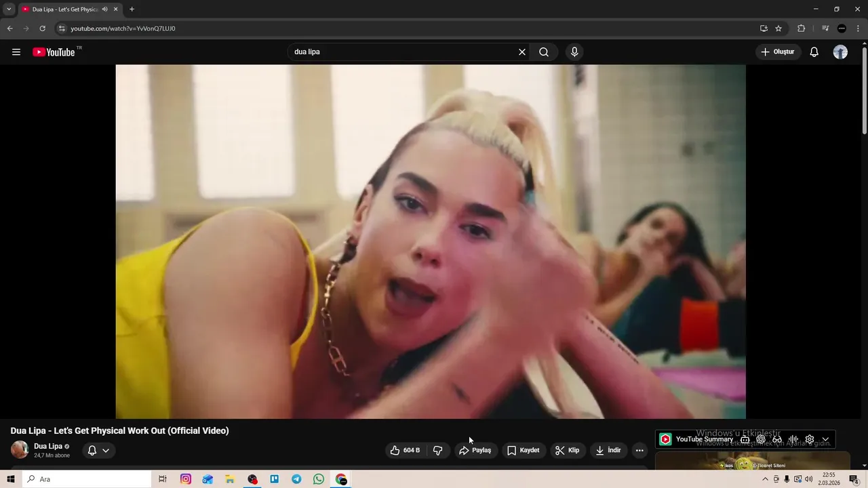Click the install app icon in address bar

click(764, 28)
